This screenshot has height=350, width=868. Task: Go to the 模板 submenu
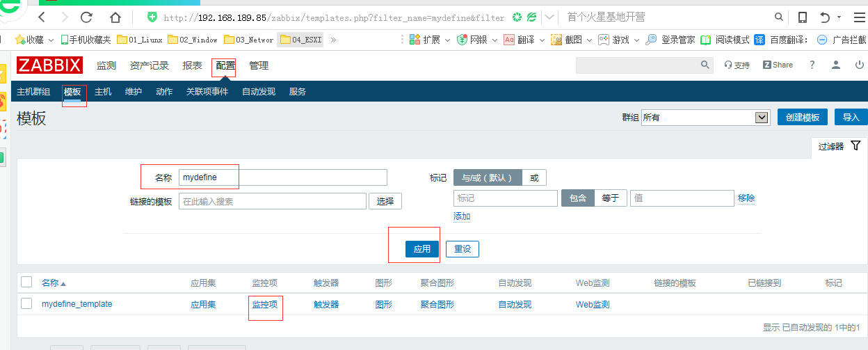pos(72,92)
